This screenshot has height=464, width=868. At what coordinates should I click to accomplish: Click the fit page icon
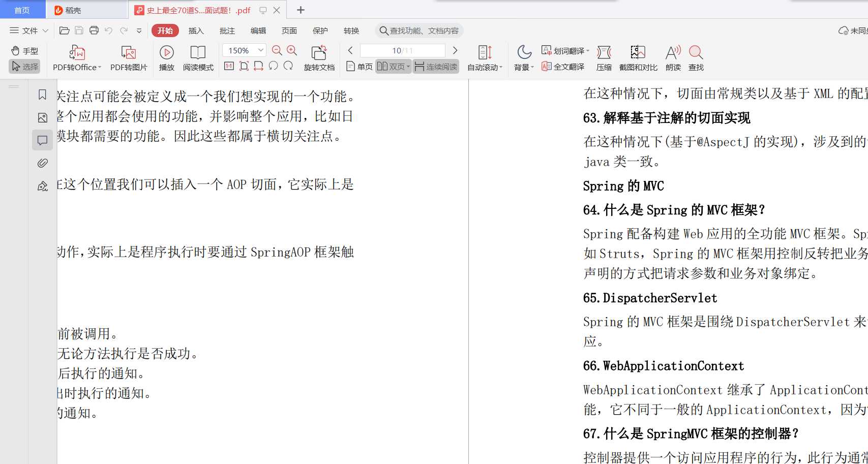tap(244, 66)
